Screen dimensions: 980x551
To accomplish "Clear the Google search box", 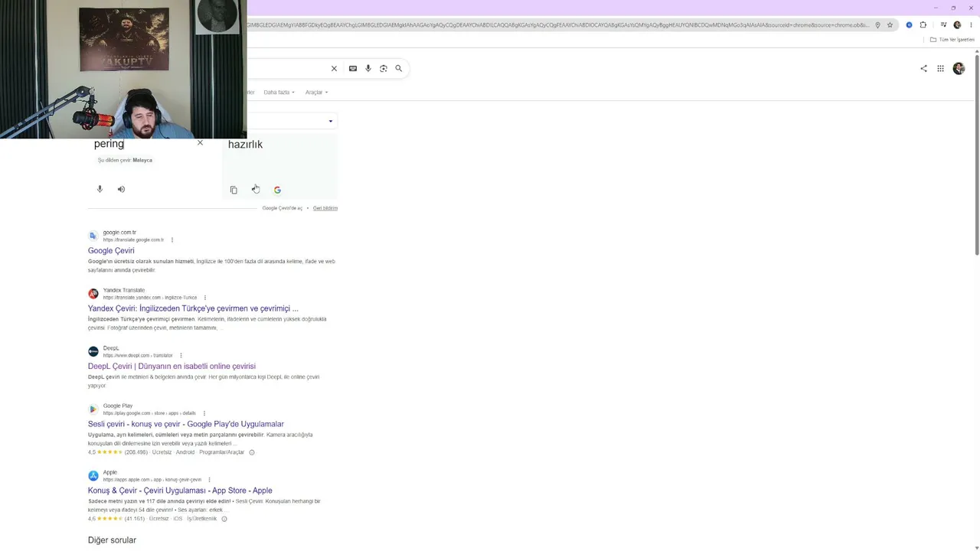I will pos(334,68).
